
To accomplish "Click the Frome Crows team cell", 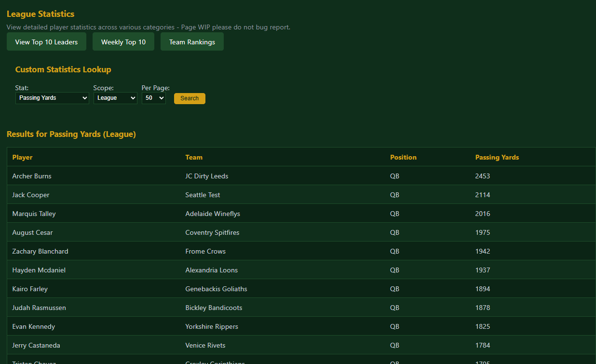I will click(x=205, y=251).
